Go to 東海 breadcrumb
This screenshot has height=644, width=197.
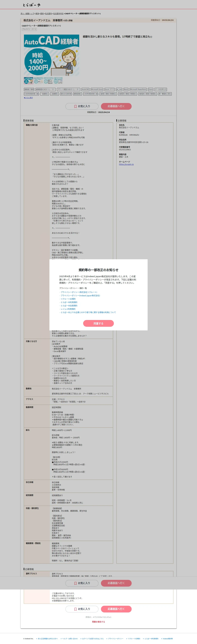pyautogui.click(x=37, y=13)
